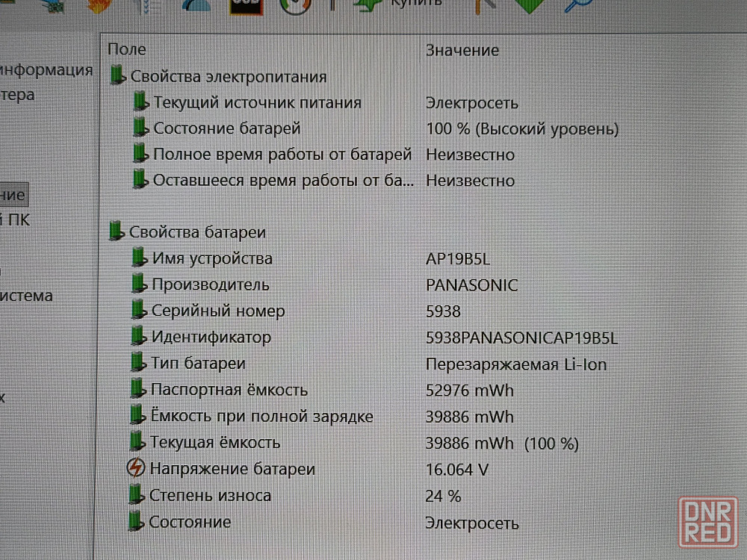Click the "39886 mWh (100 %)" value
The height and width of the screenshot is (560, 747).
(x=502, y=443)
